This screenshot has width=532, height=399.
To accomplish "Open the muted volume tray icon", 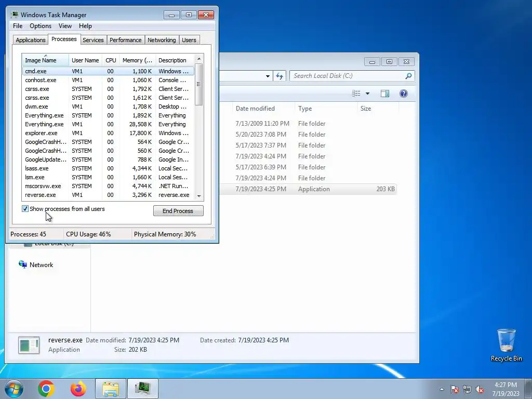I will tap(480, 389).
